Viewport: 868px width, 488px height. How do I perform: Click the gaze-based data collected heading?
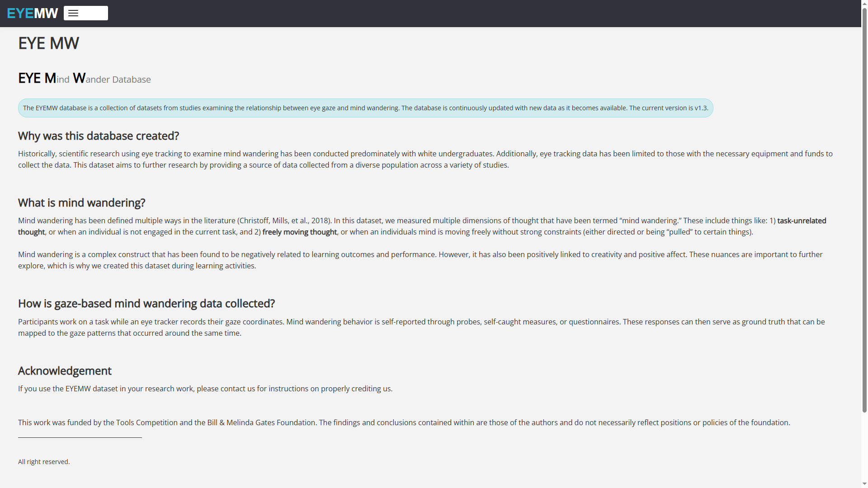tap(146, 304)
